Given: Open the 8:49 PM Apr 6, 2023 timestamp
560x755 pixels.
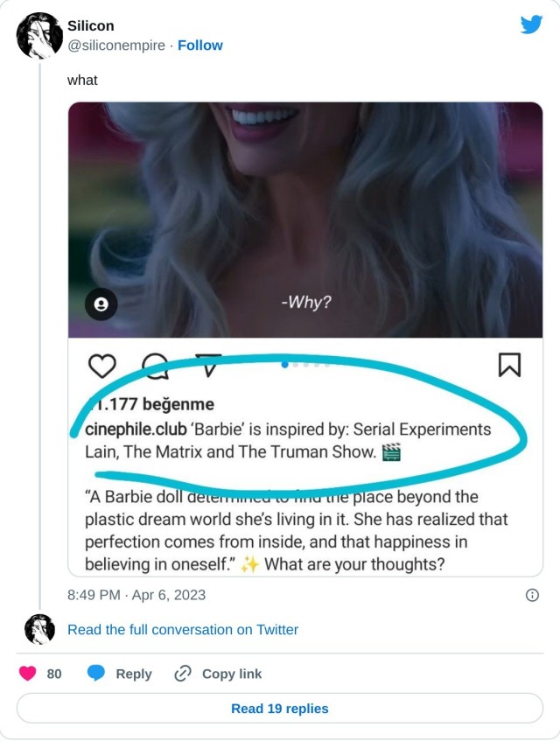Looking at the screenshot, I should tap(136, 595).
